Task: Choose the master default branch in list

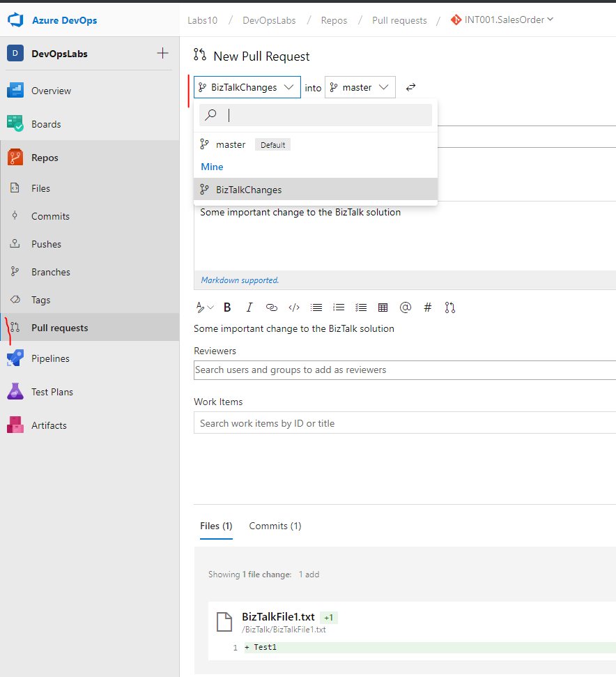Action: [x=316, y=144]
